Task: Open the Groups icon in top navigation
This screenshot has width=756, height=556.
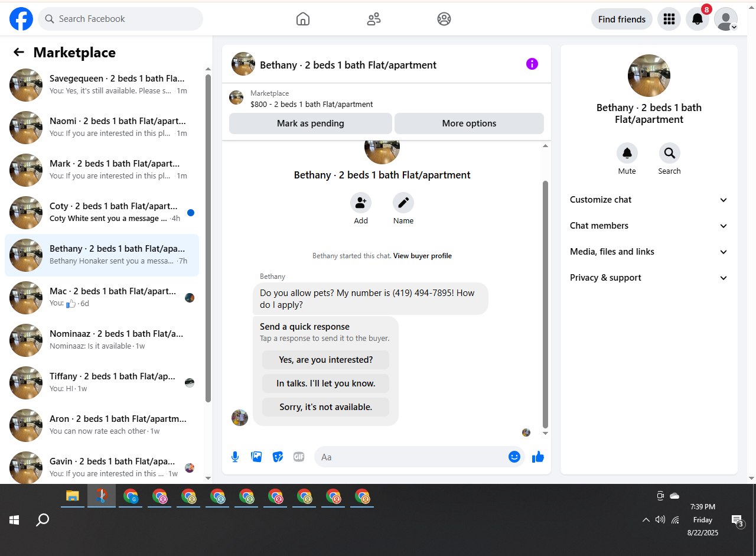Action: tap(444, 19)
